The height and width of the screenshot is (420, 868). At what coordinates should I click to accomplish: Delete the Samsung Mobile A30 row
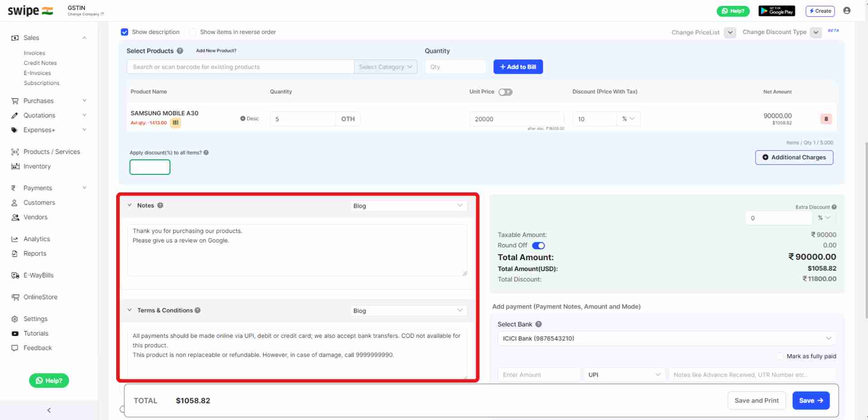tap(826, 119)
